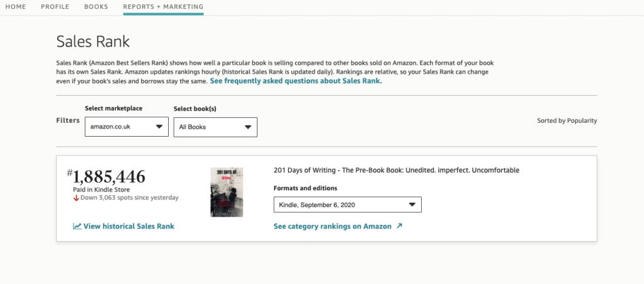644x284 pixels.
Task: Click the line chart icon beside historical Sales Rank
Action: (77, 226)
